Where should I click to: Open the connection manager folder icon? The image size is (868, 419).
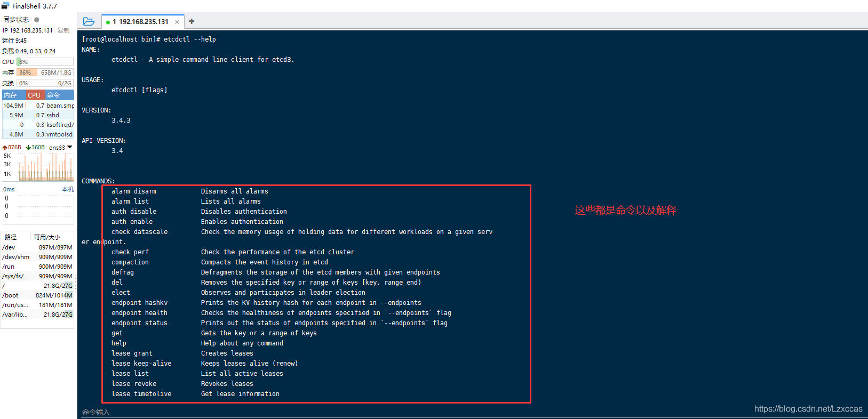tap(89, 21)
